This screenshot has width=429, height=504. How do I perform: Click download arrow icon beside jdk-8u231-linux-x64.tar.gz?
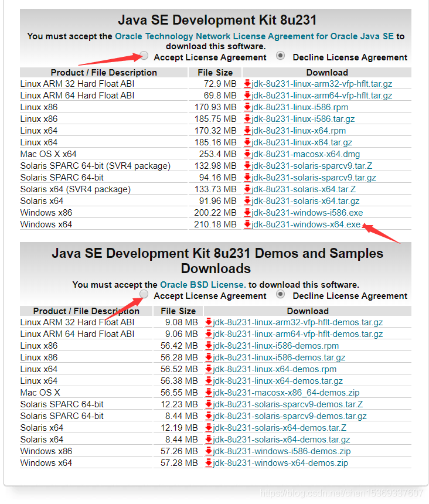247,142
